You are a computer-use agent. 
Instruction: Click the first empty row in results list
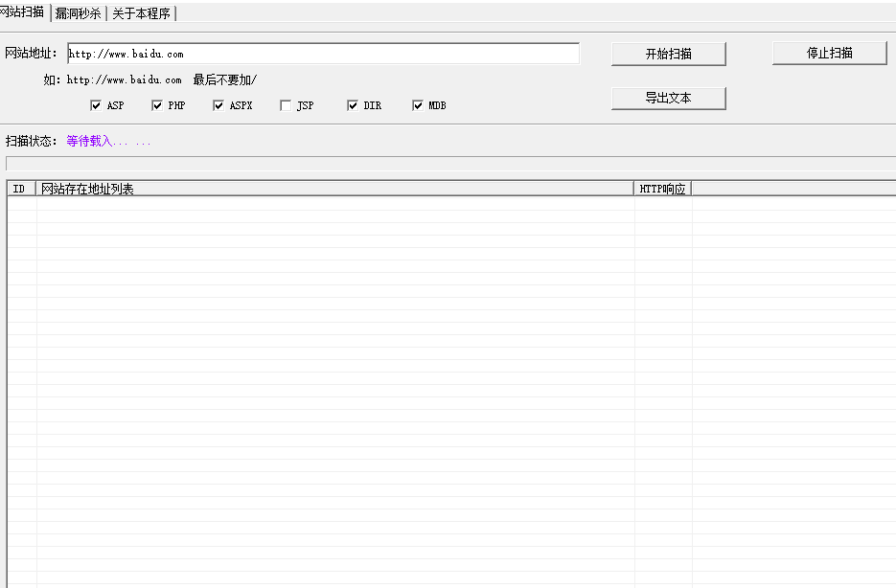click(334, 203)
